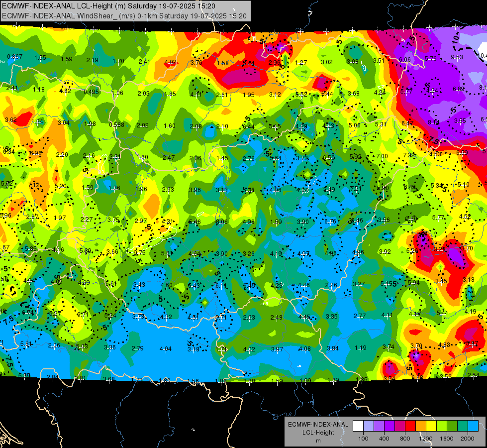Click the legend tick label '2000'
This screenshot has height=448, width=487.
pos(468,439)
